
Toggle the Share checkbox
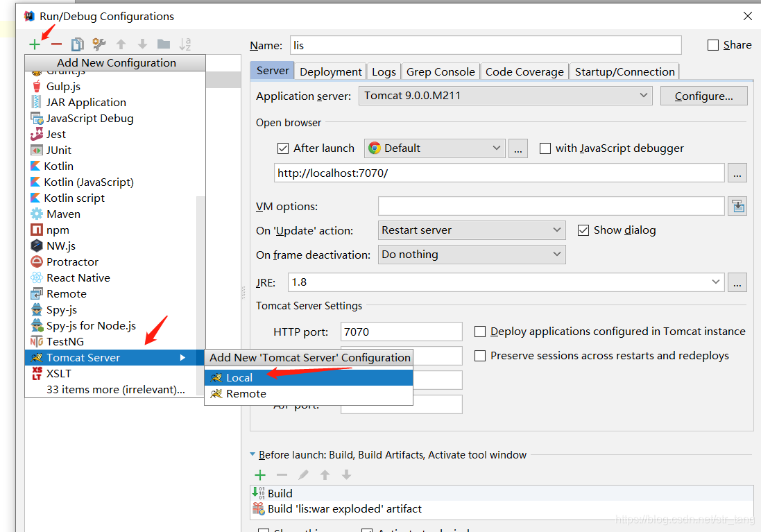click(713, 45)
